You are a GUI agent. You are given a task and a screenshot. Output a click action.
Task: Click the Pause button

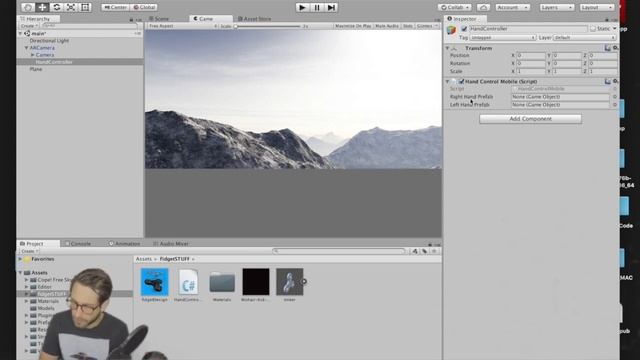(x=317, y=7)
